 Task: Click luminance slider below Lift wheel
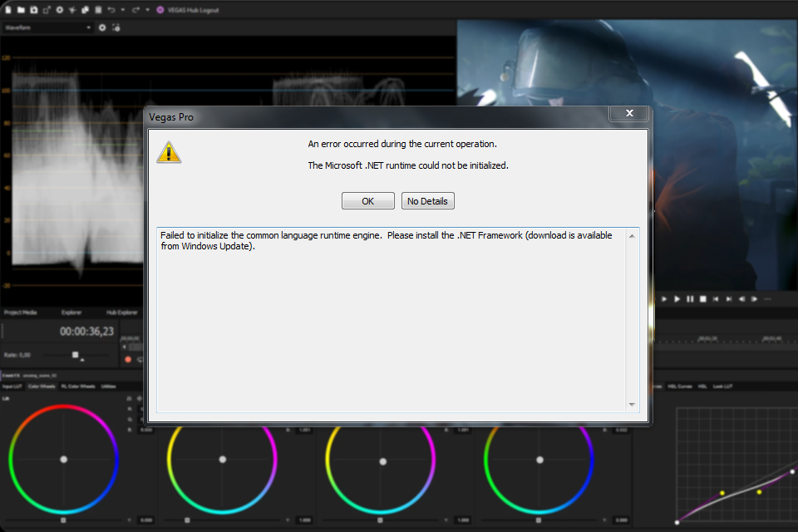[x=63, y=520]
